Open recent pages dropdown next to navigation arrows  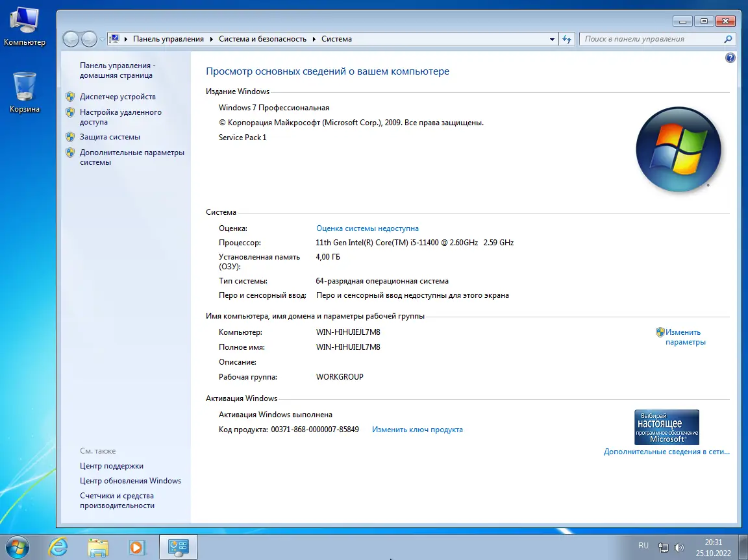coord(101,39)
